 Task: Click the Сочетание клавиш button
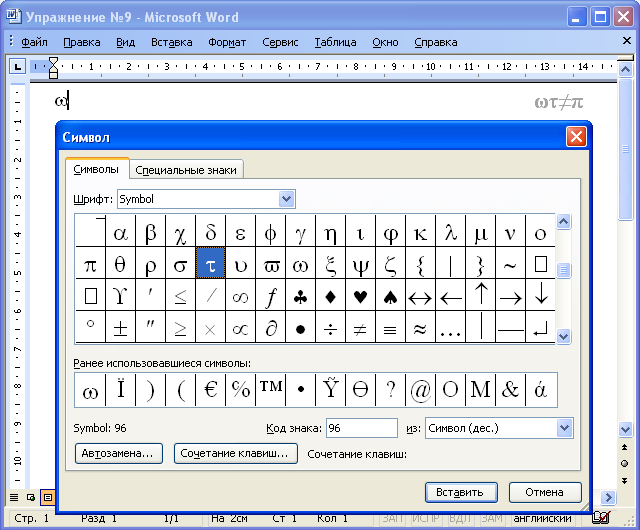236,453
